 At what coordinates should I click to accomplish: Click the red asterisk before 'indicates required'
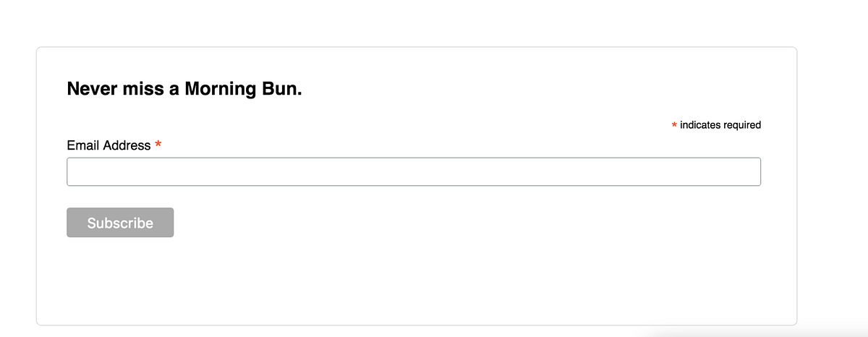coord(674,126)
